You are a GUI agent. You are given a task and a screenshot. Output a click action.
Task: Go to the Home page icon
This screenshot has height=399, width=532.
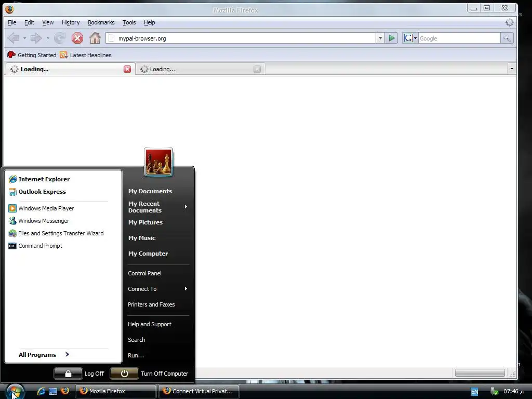95,38
